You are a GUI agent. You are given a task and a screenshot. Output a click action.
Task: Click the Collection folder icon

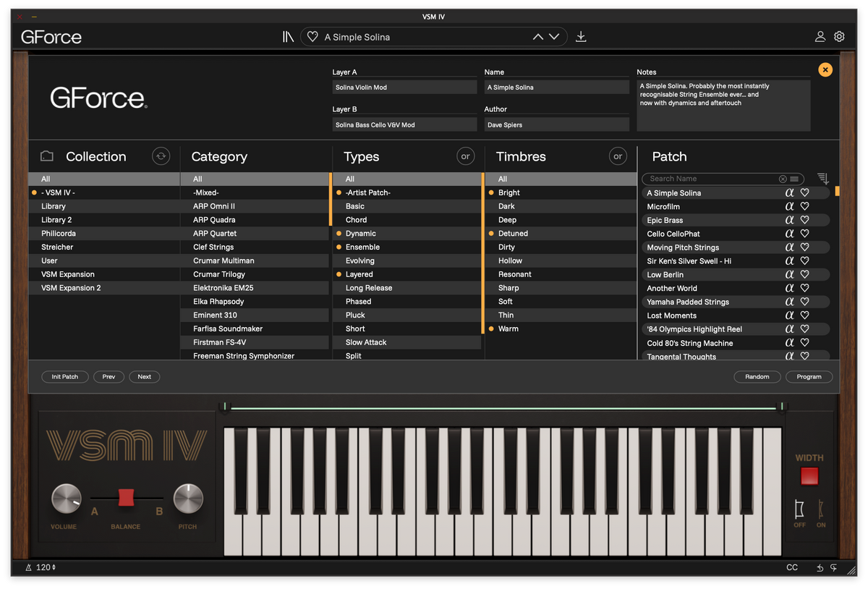click(47, 156)
